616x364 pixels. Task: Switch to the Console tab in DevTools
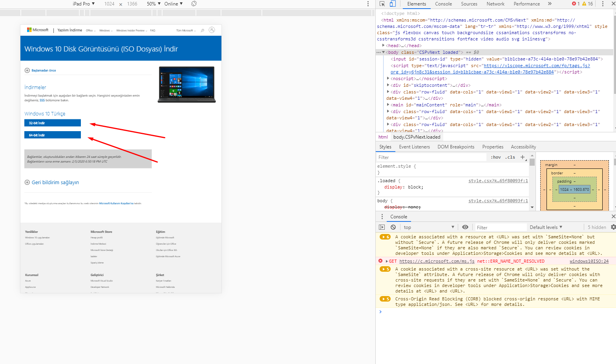tap(443, 4)
